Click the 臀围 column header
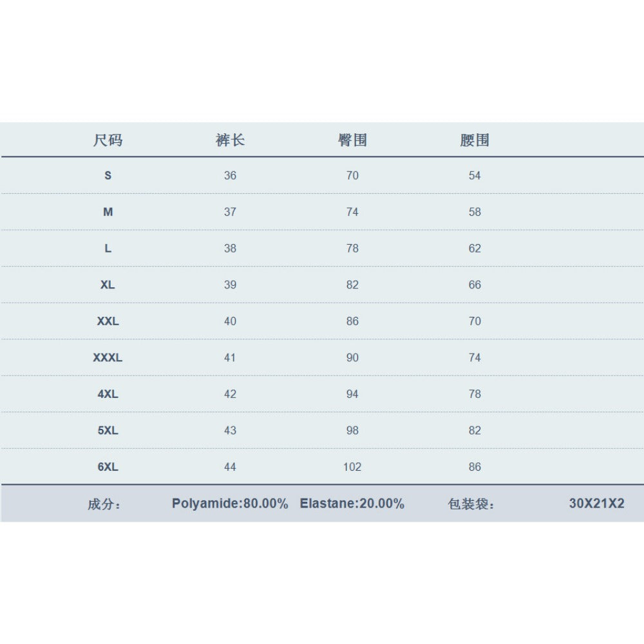 coord(352,140)
